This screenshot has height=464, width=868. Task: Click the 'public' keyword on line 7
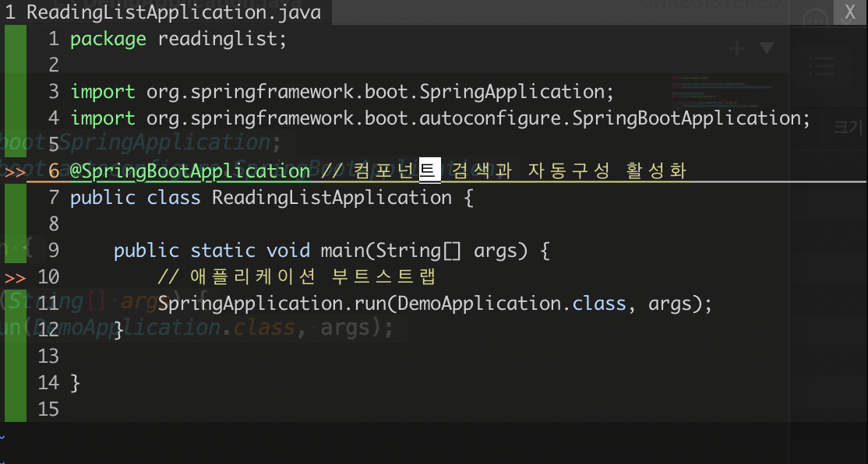tap(102, 198)
